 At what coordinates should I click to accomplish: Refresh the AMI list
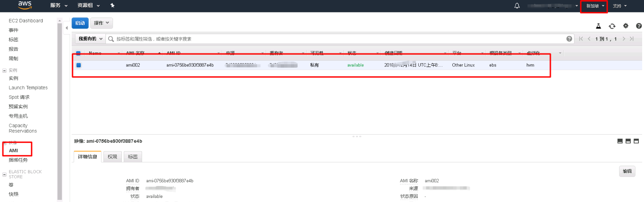[x=612, y=26]
